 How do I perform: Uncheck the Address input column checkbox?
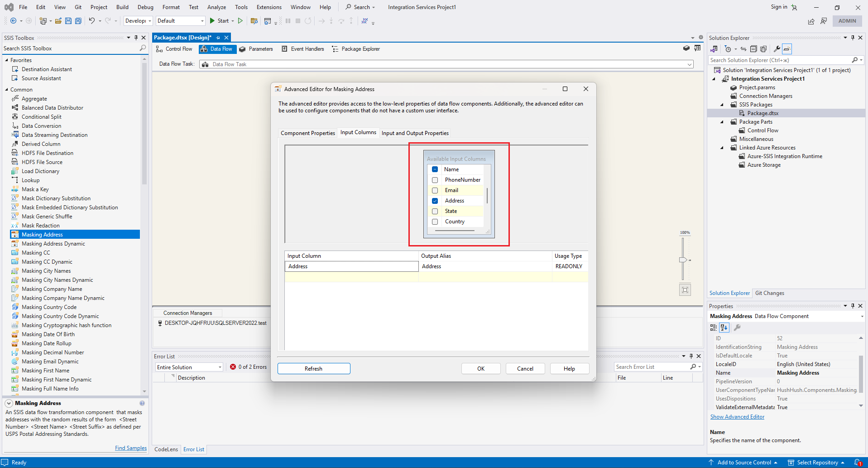click(435, 201)
